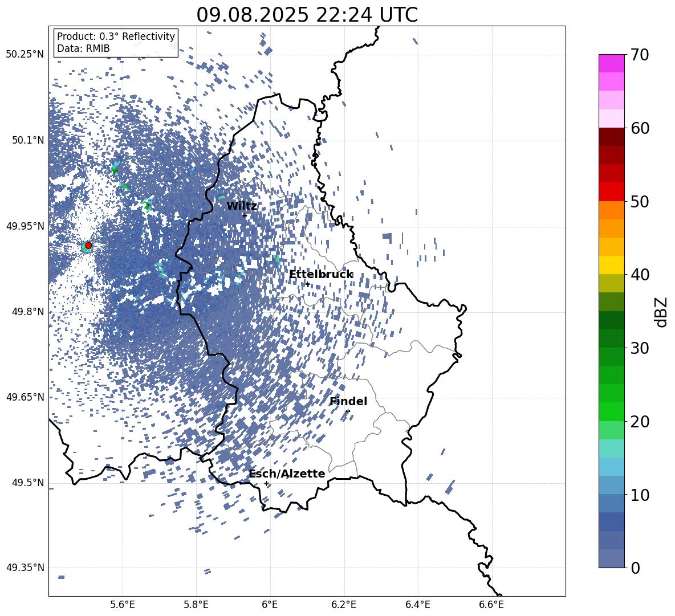Click the 40 colorbar tick value

click(x=640, y=275)
